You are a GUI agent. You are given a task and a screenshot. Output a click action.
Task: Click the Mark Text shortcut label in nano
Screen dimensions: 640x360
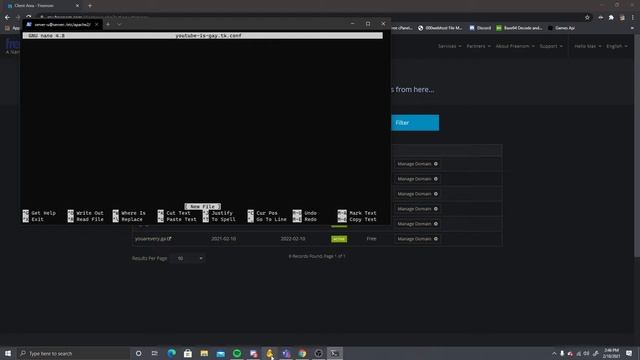coord(363,213)
